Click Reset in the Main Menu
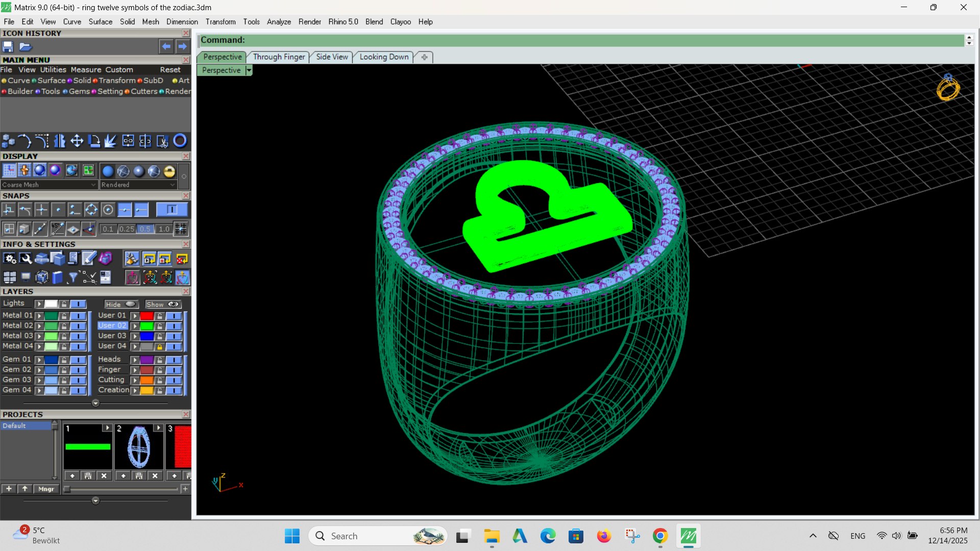 coord(170,70)
